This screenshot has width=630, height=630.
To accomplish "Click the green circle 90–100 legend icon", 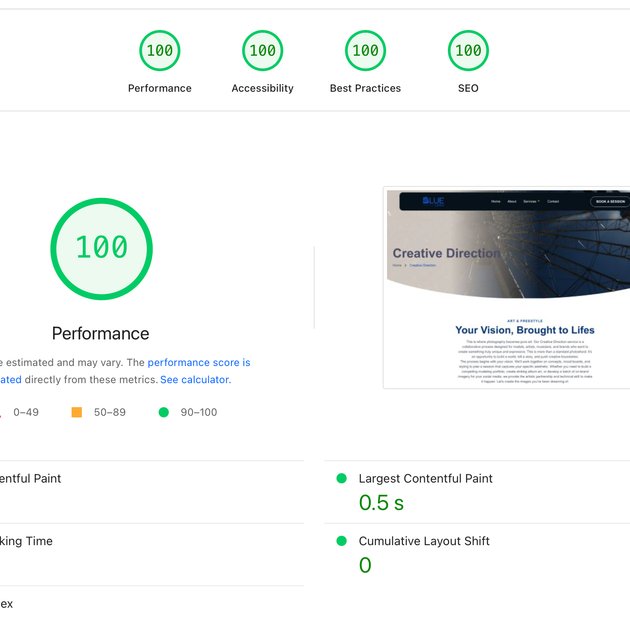I will tap(164, 412).
